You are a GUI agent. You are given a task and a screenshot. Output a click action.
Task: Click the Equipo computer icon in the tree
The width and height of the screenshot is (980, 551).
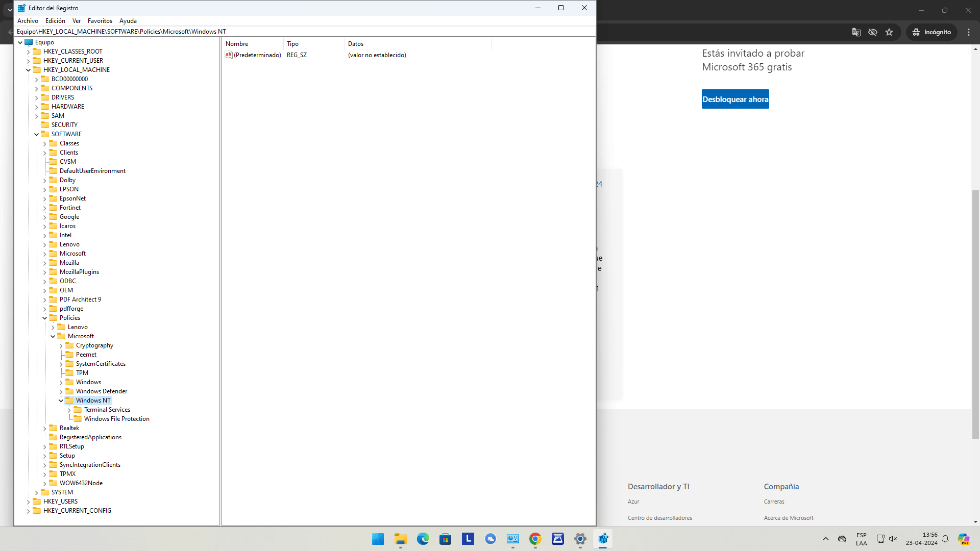29,42
